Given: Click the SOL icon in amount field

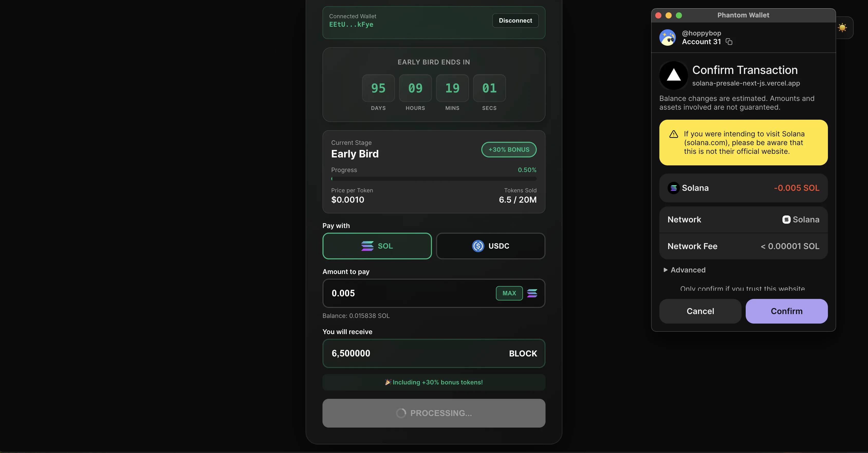Looking at the screenshot, I should tap(532, 293).
